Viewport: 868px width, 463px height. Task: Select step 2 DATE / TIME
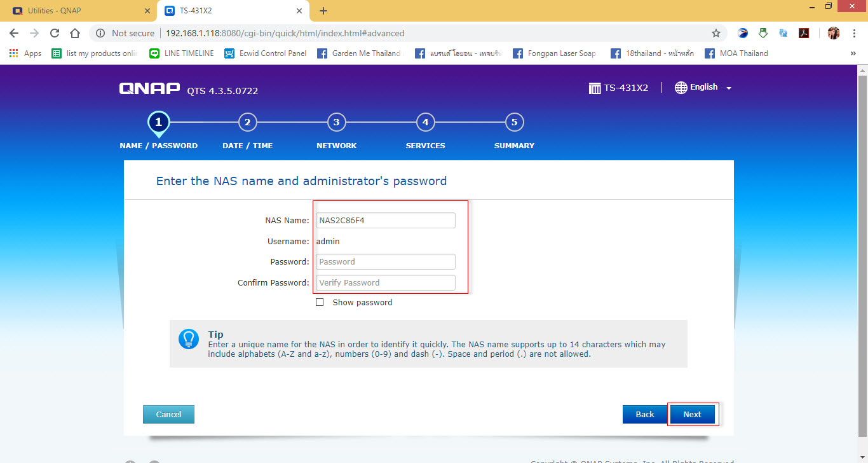(x=247, y=121)
